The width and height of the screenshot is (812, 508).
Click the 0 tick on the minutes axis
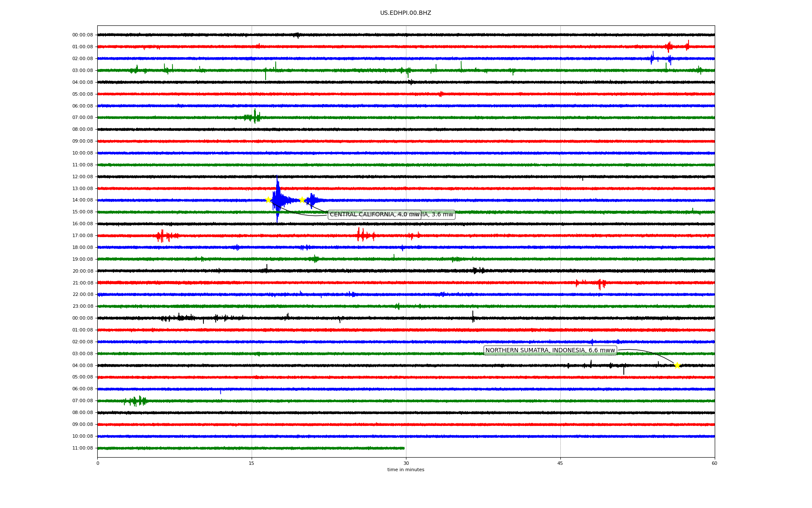[x=98, y=463]
